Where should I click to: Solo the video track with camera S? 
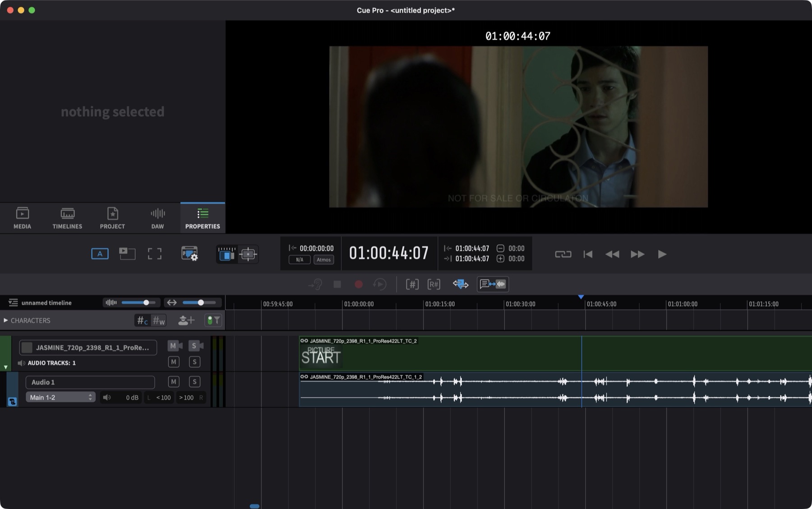coord(196,346)
